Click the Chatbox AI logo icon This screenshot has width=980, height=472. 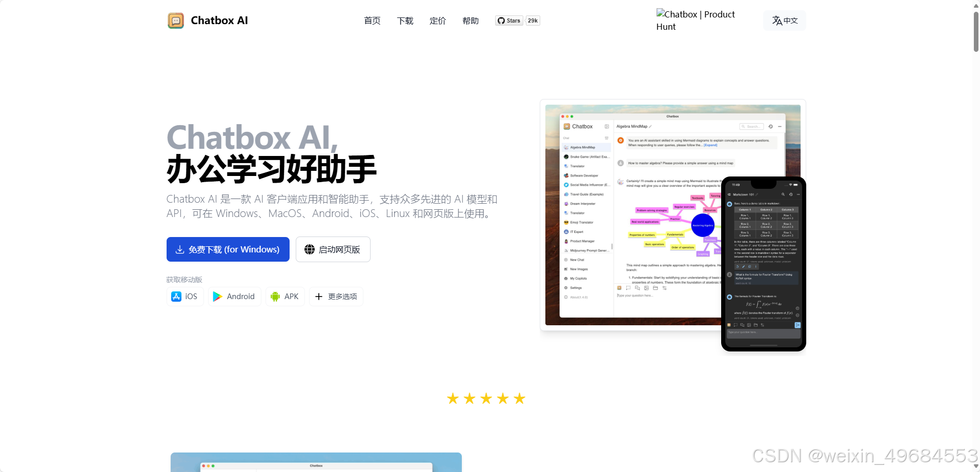(176, 21)
